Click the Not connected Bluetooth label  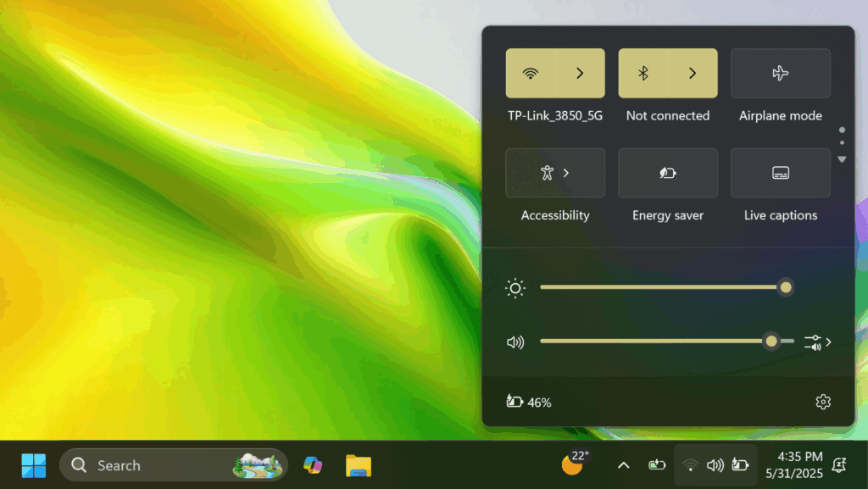coord(668,115)
